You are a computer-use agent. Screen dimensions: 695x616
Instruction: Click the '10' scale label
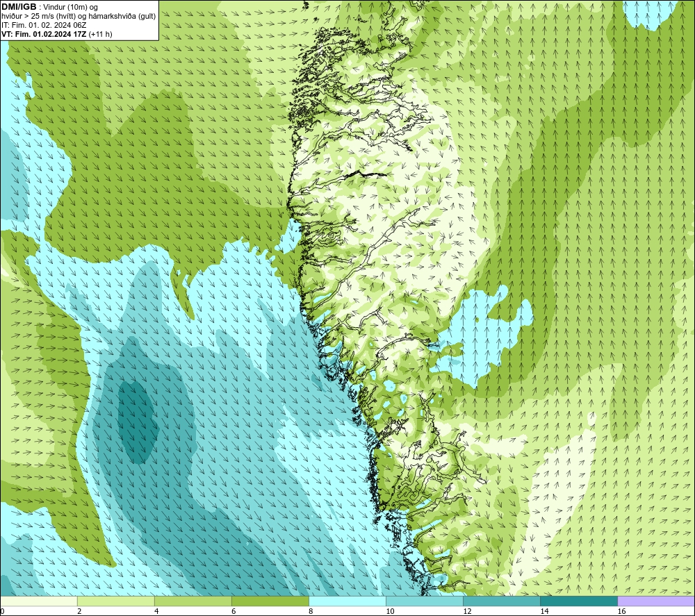(390, 611)
